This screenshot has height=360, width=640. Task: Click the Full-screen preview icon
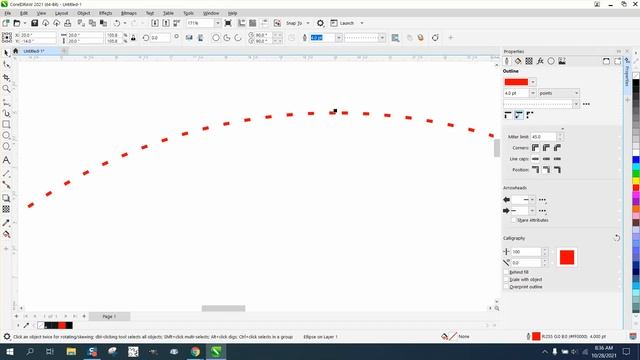coord(228,23)
